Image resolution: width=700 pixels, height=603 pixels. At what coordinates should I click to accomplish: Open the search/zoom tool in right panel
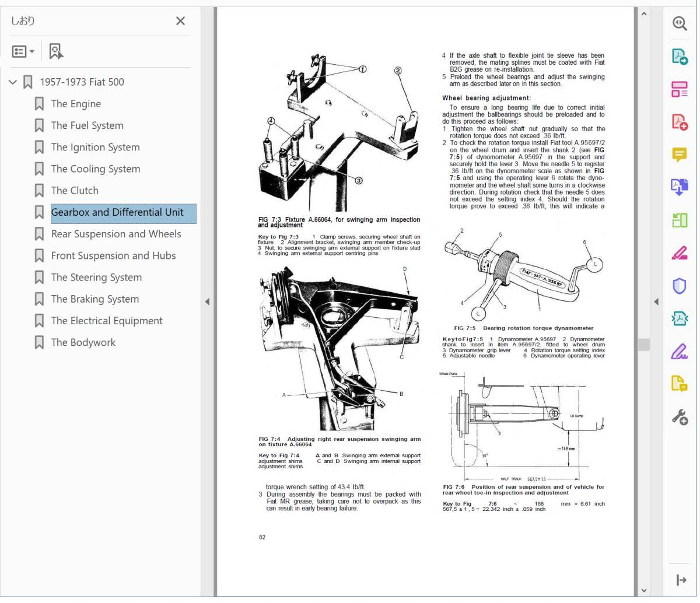tap(680, 23)
